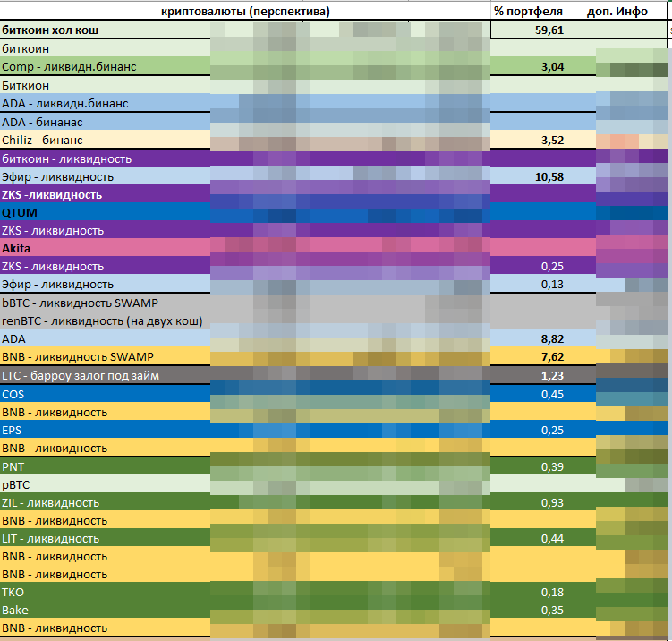Click the 0,25 value in the EPS row
672x641 pixels.
tap(552, 430)
